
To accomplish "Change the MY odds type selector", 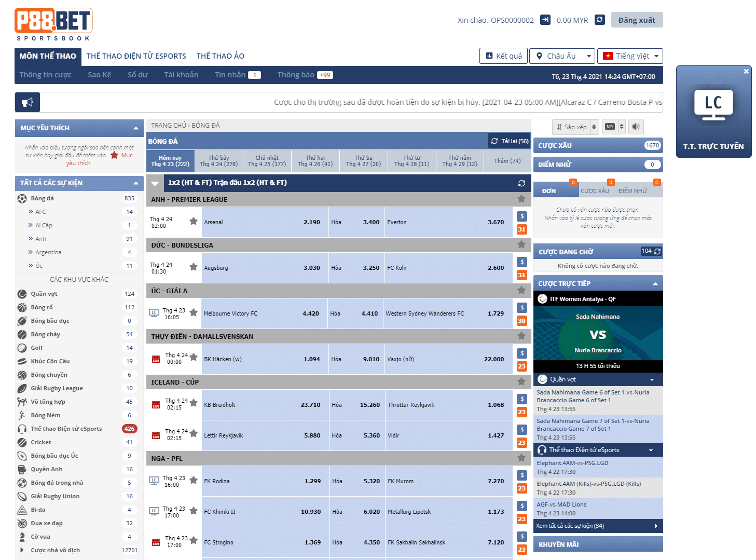I will (613, 127).
